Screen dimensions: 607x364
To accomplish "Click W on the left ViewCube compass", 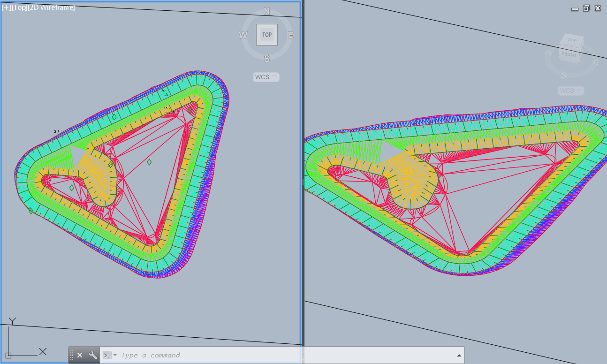I will tap(243, 34).
